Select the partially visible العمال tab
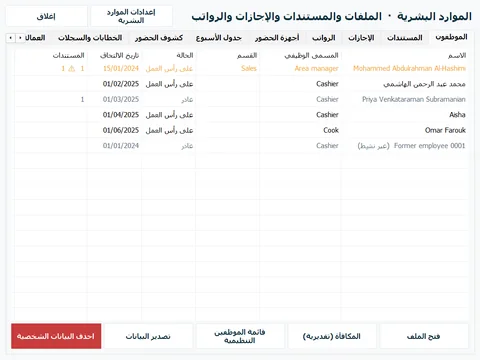 [x=35, y=38]
